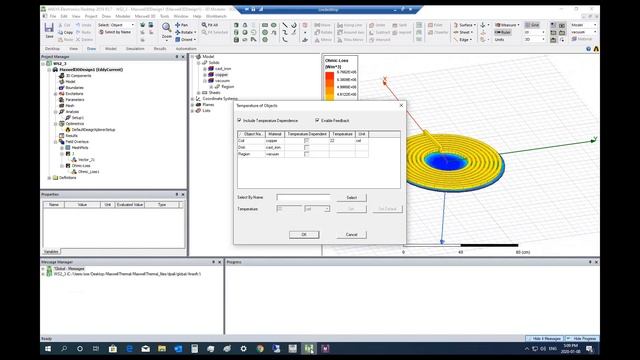Expand cast_iron node in model tree
Image resolution: width=640 pixels, height=360 pixels.
pyautogui.click(x=205, y=69)
